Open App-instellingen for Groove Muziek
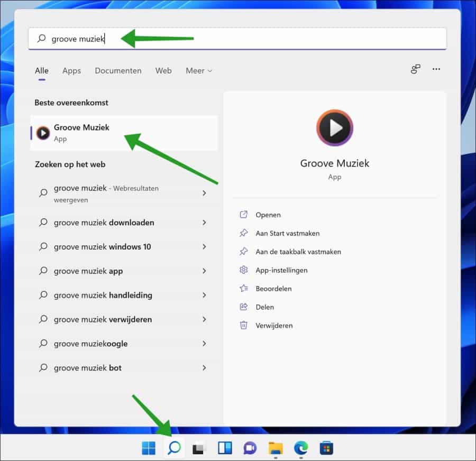The image size is (476, 461). (x=281, y=270)
